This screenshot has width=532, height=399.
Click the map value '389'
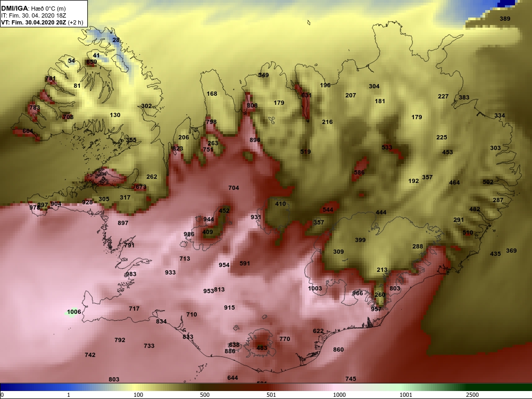tap(505, 19)
